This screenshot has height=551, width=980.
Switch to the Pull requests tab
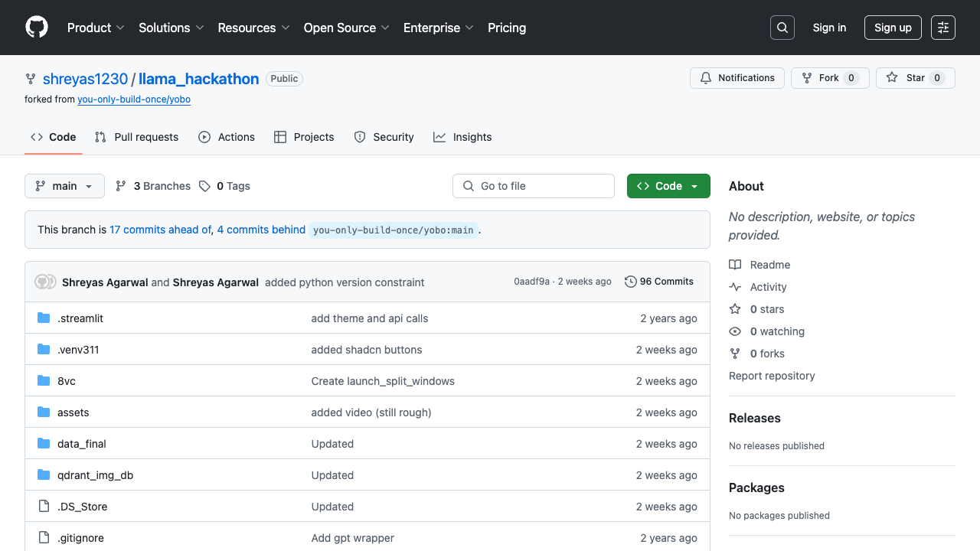[136, 137]
